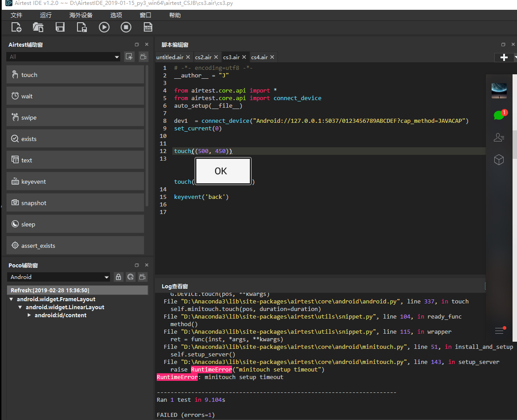
Task: Open the 海外设备 menu
Action: 81,15
